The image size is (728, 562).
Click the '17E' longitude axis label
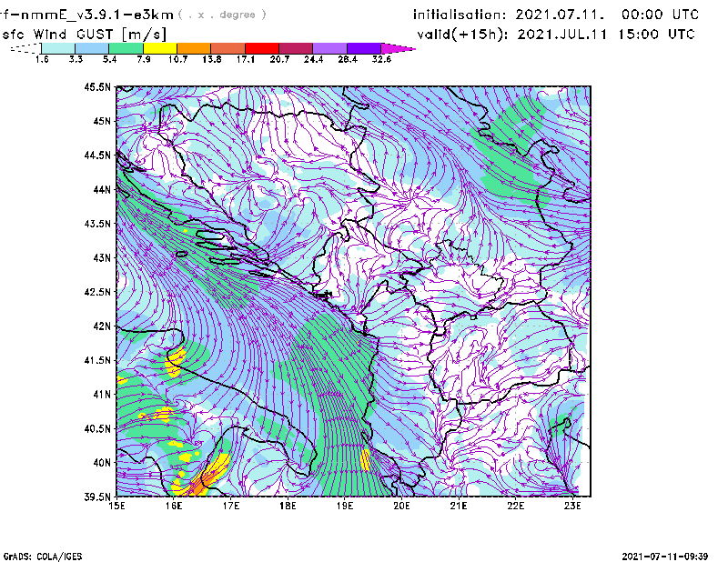(231, 506)
